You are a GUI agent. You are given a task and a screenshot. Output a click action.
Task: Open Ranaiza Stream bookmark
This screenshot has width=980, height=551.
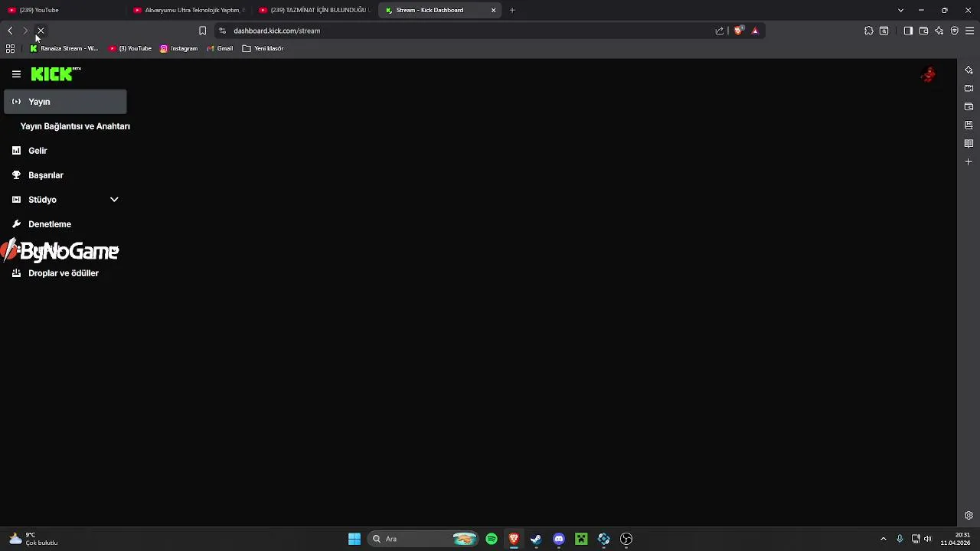pos(64,48)
